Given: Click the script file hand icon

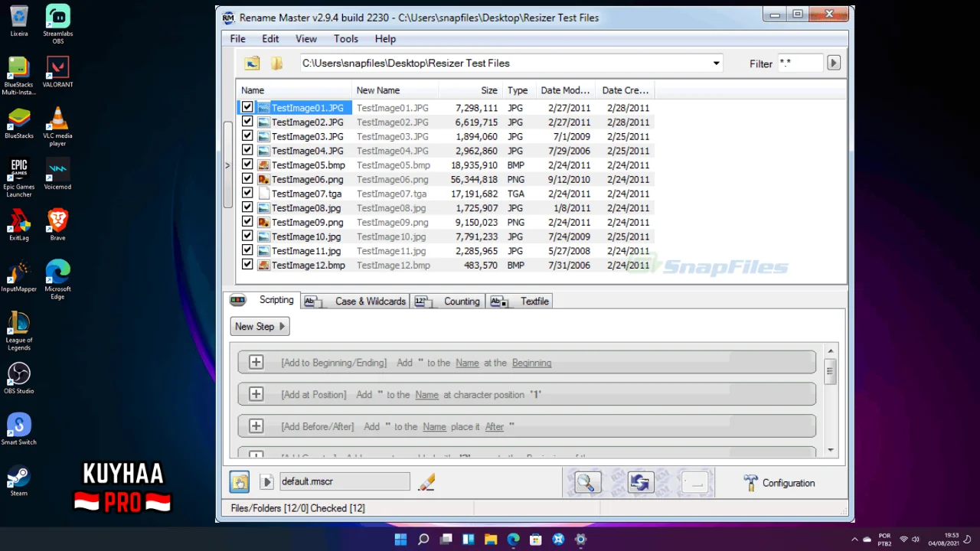Looking at the screenshot, I should click(x=240, y=481).
